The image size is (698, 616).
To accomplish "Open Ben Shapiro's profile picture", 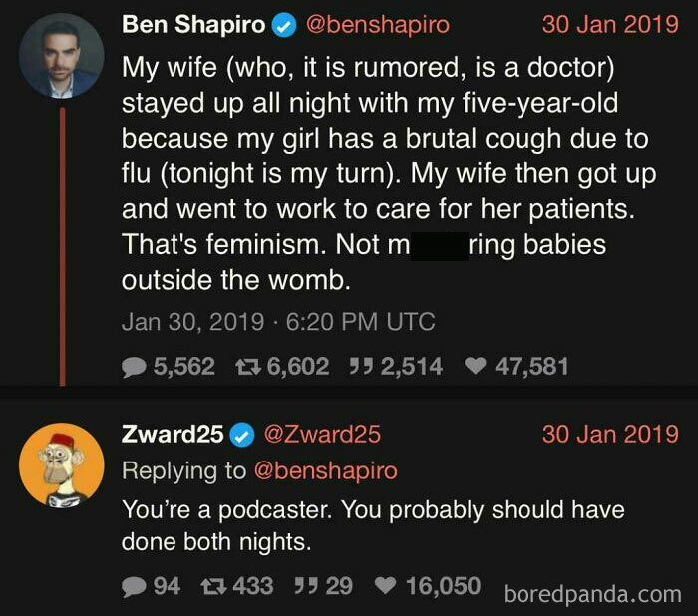I will (x=62, y=56).
